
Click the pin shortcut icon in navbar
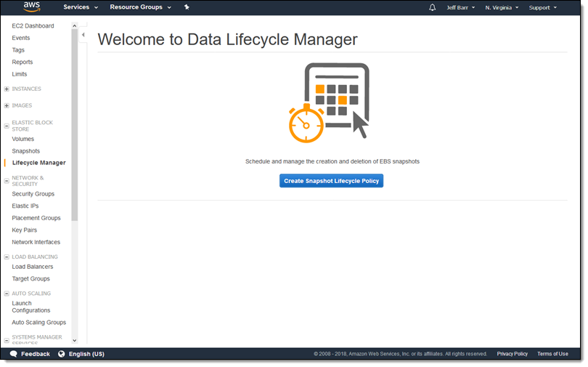pyautogui.click(x=187, y=7)
